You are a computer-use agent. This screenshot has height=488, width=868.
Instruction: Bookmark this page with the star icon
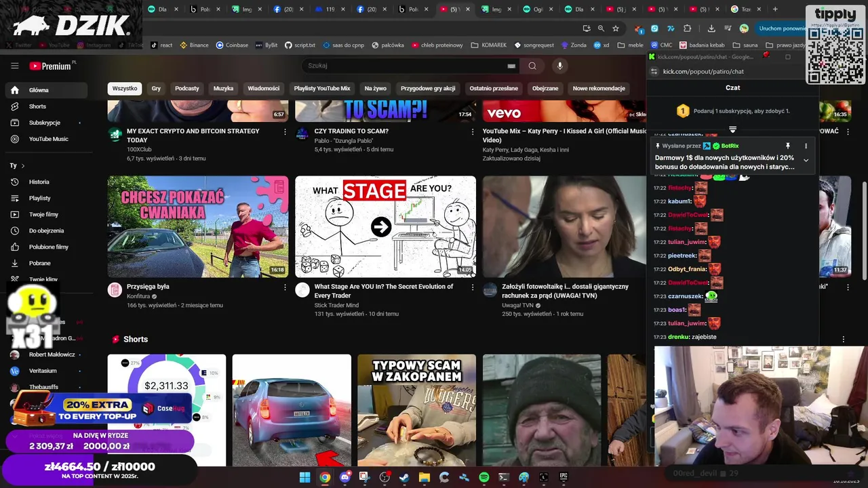(616, 28)
